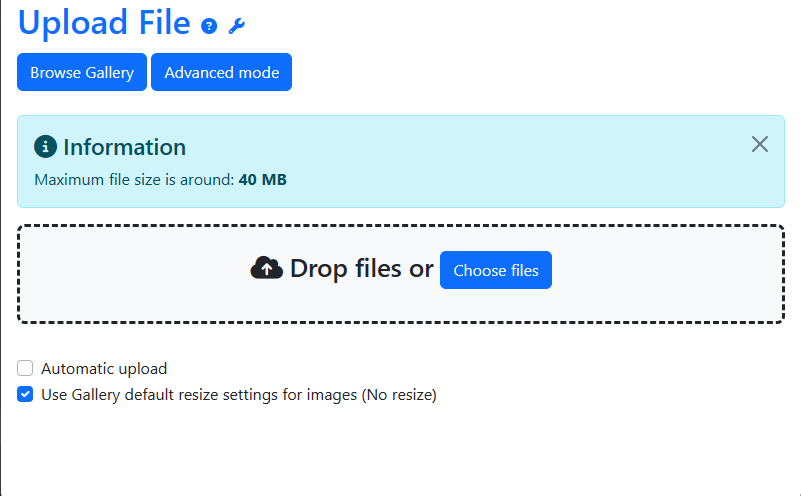
Task: Switch to Advanced mode
Action: (x=221, y=72)
